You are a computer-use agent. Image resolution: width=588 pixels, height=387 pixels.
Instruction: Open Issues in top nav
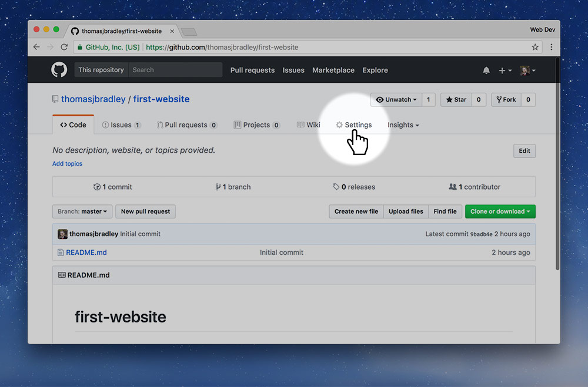pos(293,70)
